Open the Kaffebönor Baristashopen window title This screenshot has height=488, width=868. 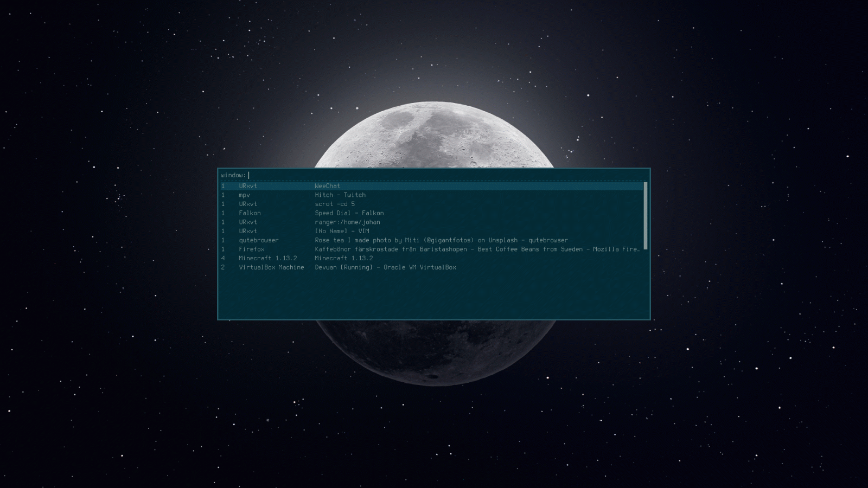[477, 249]
